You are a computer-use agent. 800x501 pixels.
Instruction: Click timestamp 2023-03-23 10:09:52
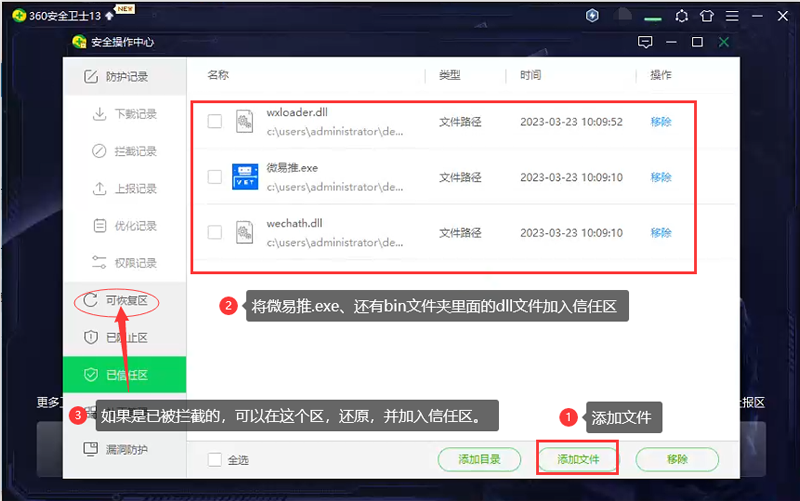click(571, 122)
